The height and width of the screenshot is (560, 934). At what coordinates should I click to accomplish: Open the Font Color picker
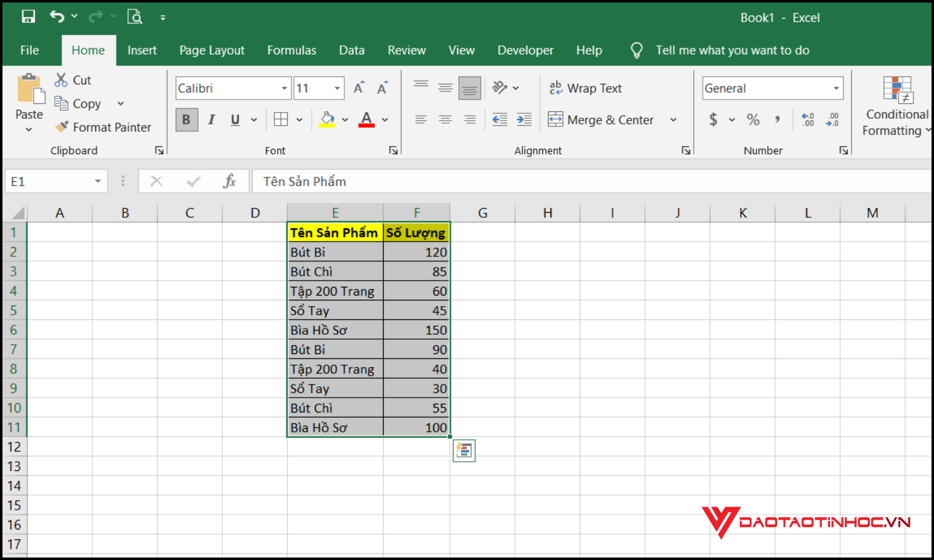tap(384, 119)
